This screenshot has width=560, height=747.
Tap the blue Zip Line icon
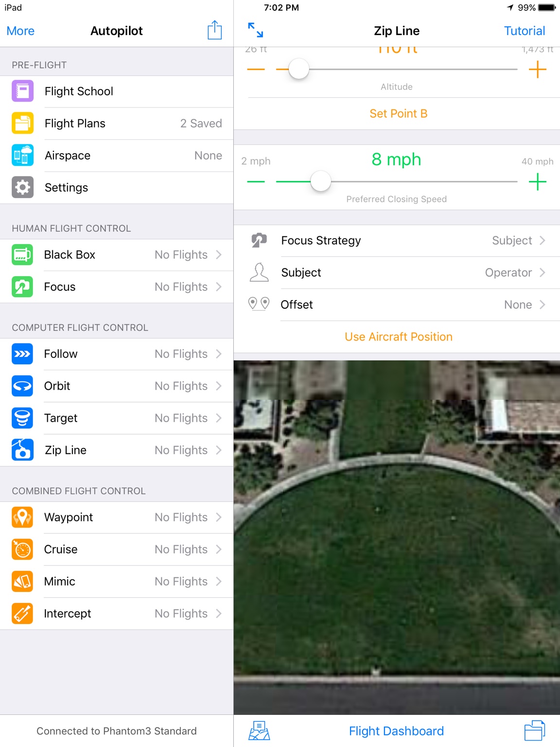(22, 450)
